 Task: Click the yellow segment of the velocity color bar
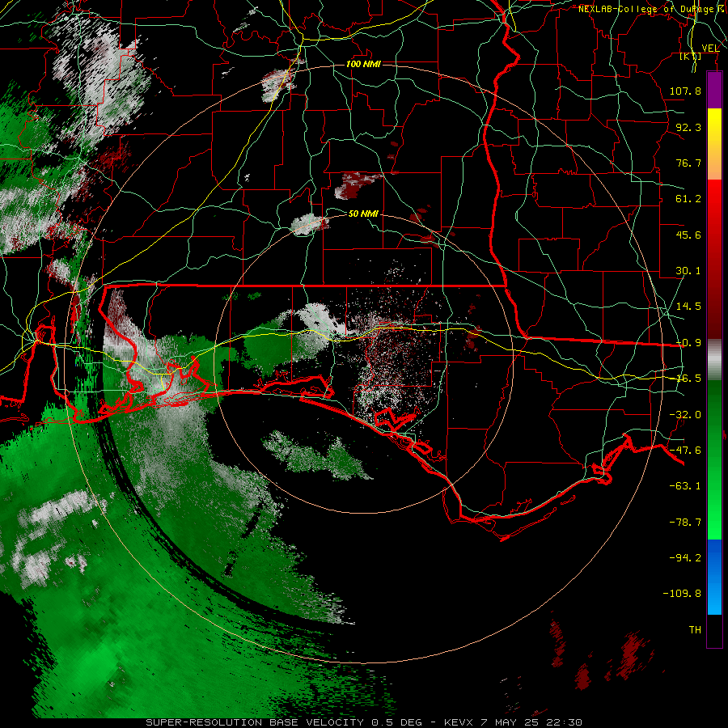coord(714,144)
